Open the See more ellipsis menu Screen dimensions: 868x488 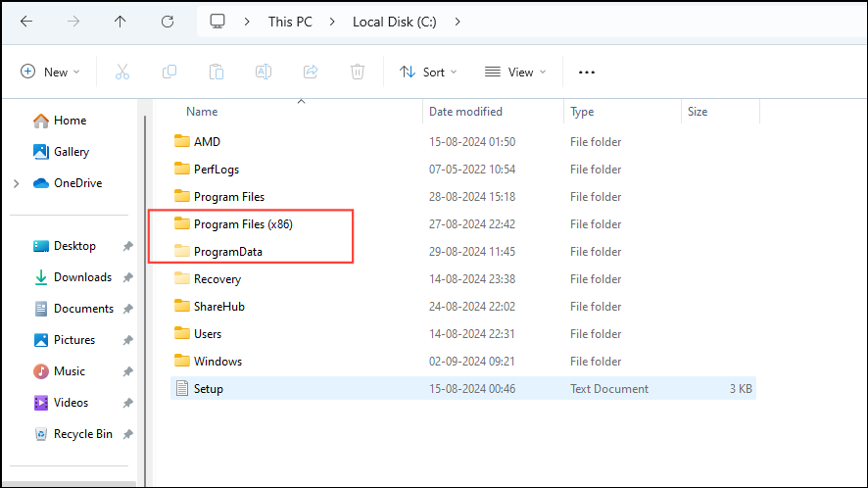[587, 72]
